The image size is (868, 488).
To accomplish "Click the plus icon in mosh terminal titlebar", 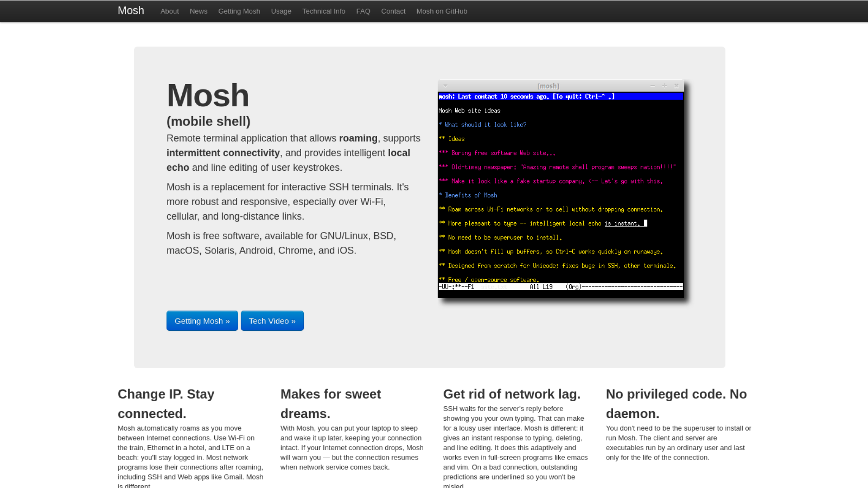I will click(x=665, y=85).
